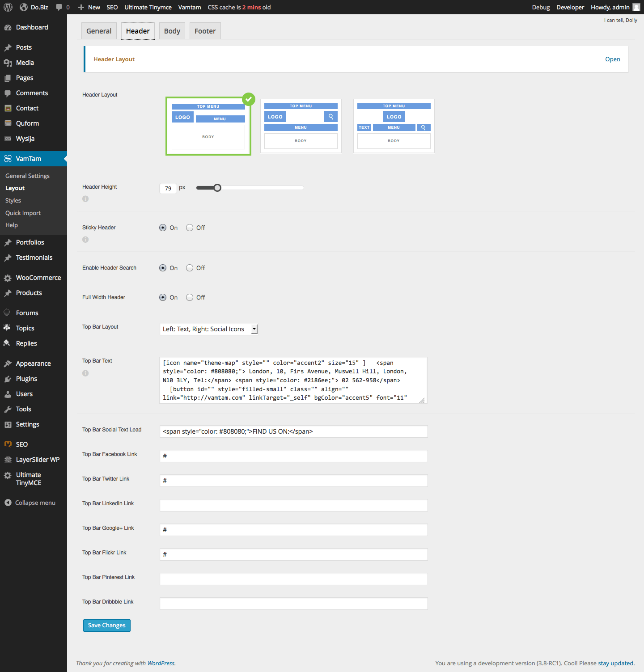Turn Sticky Header off
Viewport: 644px width, 672px height.
pyautogui.click(x=190, y=228)
